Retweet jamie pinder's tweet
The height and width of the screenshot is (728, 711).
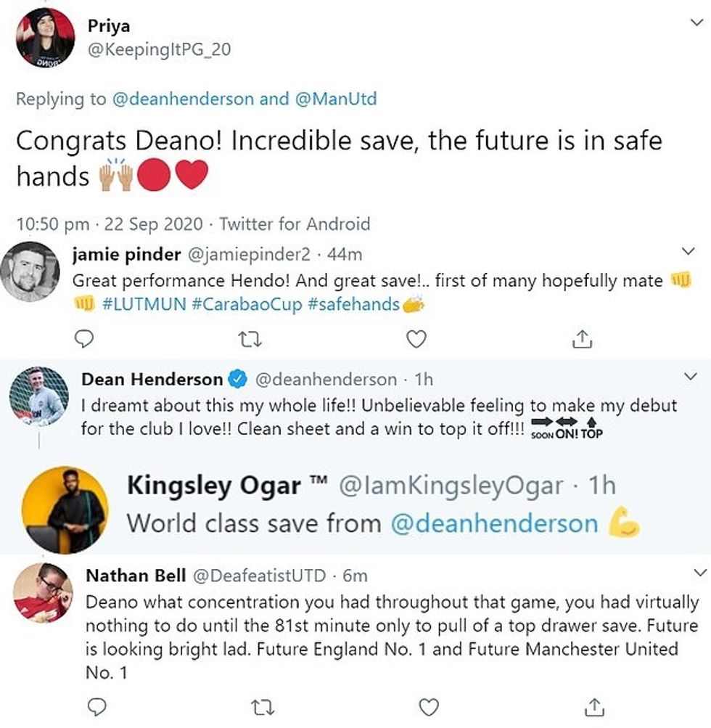pyautogui.click(x=250, y=338)
